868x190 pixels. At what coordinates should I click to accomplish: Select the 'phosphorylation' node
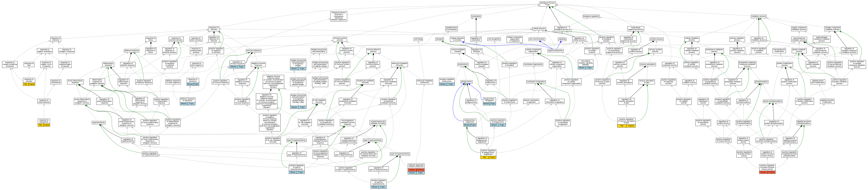point(761,82)
